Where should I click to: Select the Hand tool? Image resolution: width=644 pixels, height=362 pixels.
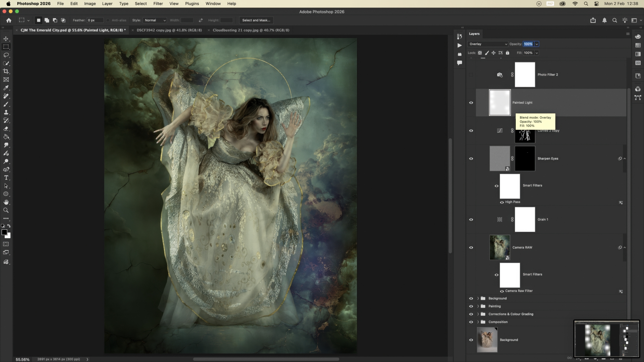point(6,202)
